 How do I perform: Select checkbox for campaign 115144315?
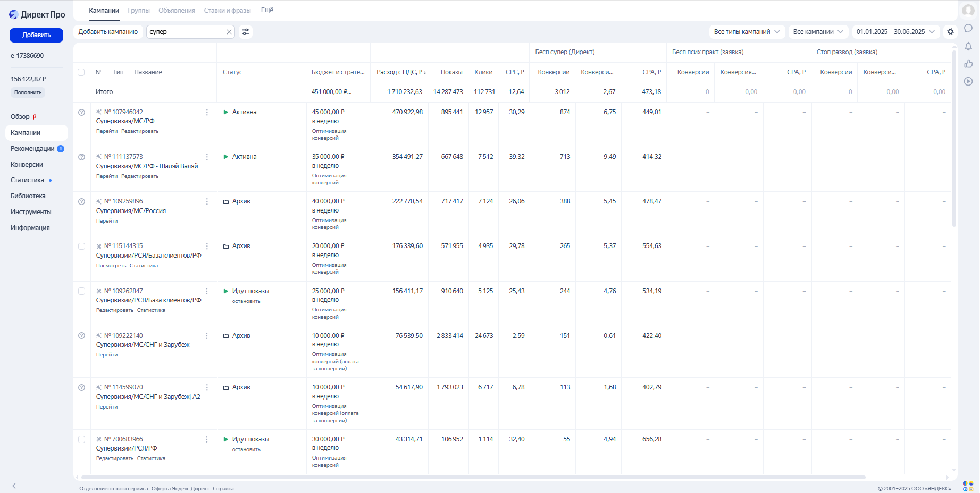pos(81,246)
